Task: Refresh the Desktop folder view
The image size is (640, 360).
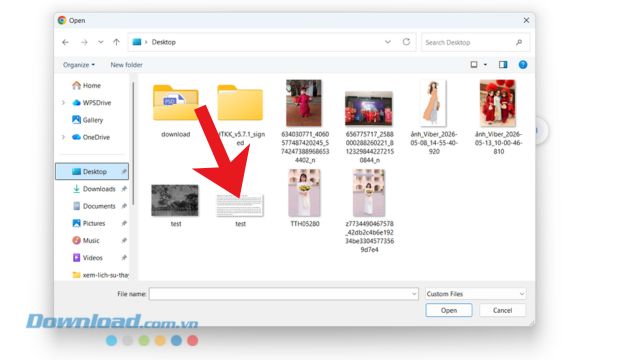Action: [x=406, y=42]
